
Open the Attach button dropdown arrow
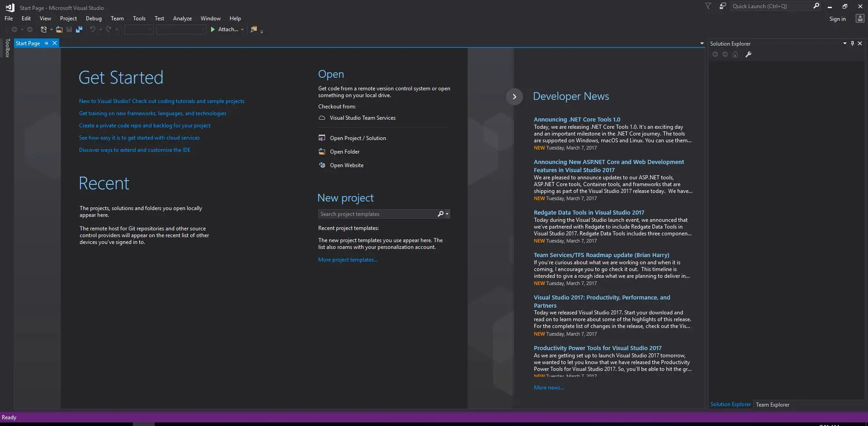pos(242,30)
